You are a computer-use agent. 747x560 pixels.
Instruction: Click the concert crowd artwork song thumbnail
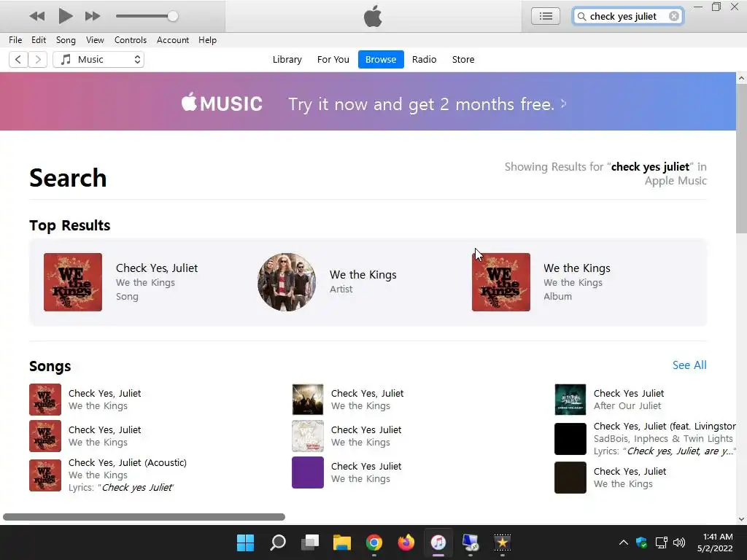tap(308, 400)
